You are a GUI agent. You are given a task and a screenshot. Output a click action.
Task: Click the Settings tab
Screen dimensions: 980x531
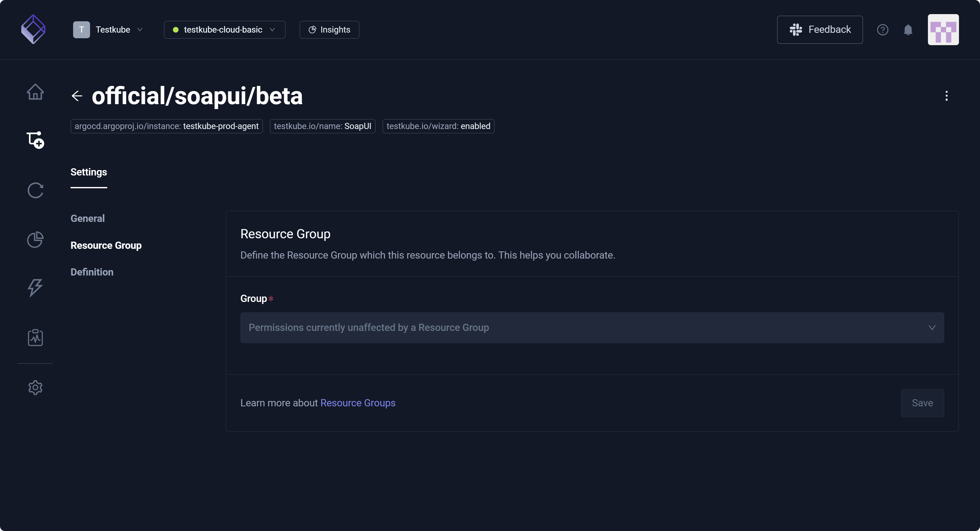(x=89, y=172)
